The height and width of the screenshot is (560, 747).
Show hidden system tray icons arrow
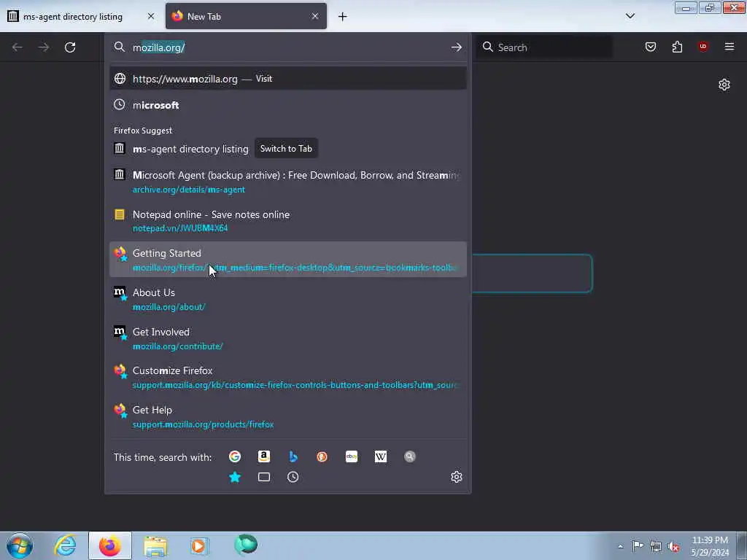[x=620, y=546]
